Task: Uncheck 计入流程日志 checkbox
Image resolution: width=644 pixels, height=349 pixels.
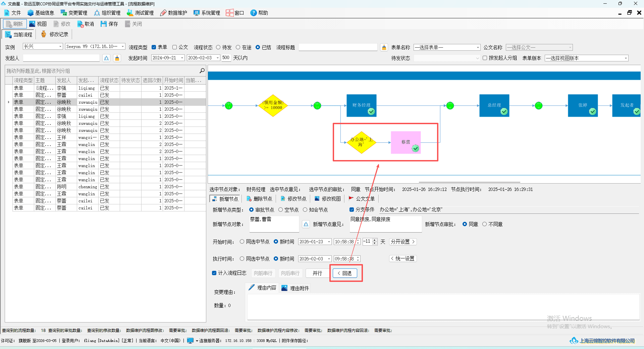Action: click(x=214, y=273)
